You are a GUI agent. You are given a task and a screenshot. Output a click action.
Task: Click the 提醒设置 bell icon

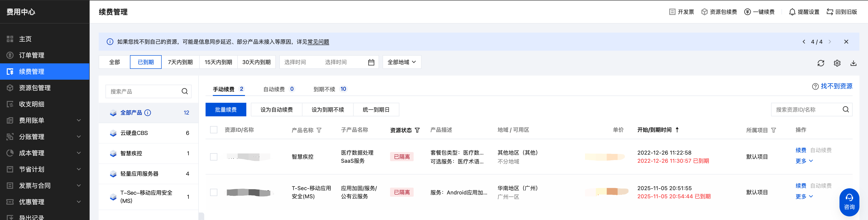tap(792, 12)
